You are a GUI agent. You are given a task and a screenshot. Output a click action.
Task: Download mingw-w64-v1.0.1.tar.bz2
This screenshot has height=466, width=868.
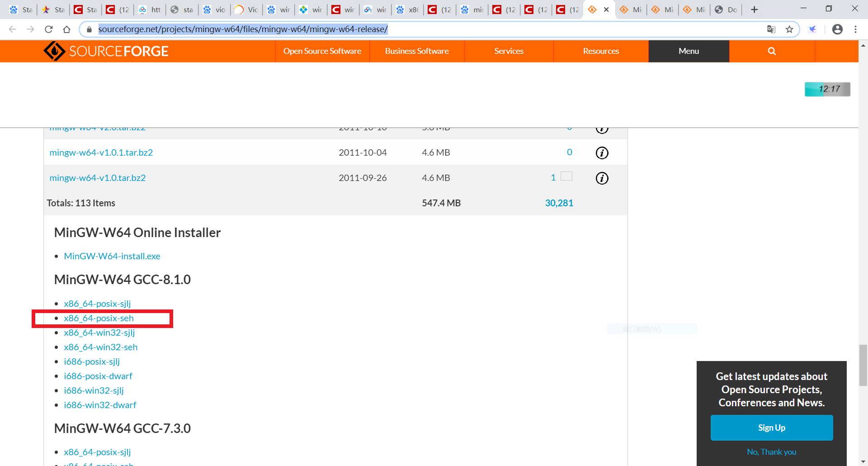pos(101,152)
